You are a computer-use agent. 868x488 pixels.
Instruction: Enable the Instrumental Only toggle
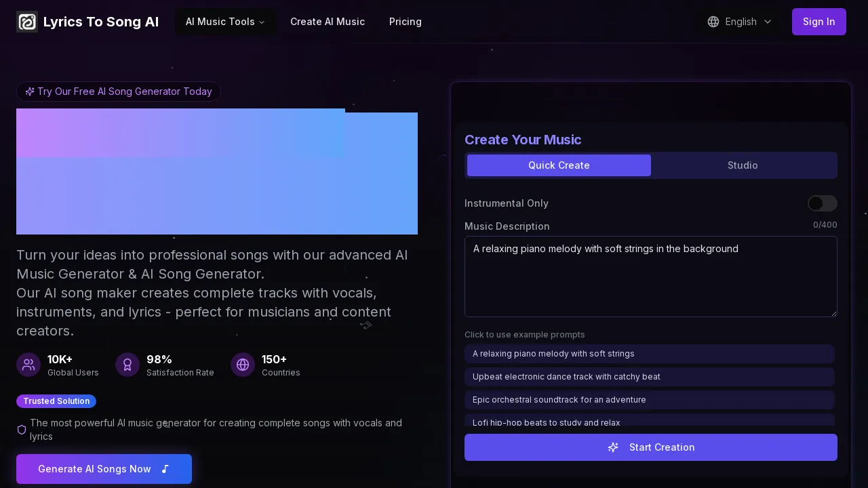click(823, 203)
